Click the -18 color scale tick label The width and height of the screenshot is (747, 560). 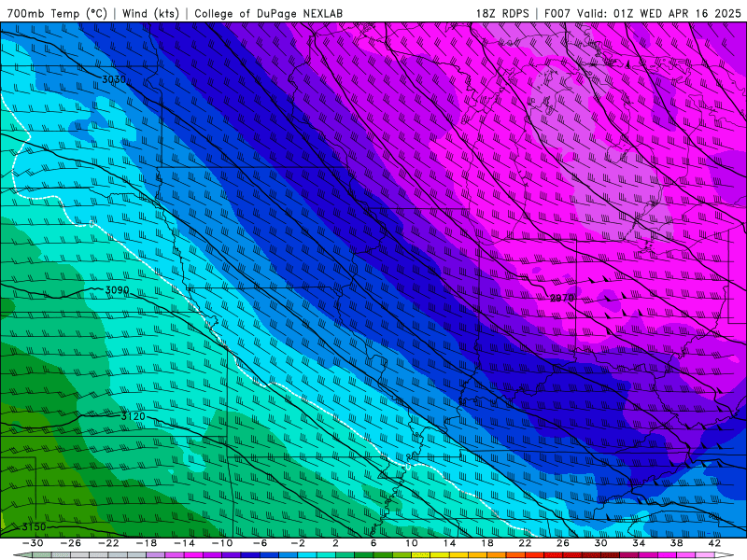pos(147,543)
